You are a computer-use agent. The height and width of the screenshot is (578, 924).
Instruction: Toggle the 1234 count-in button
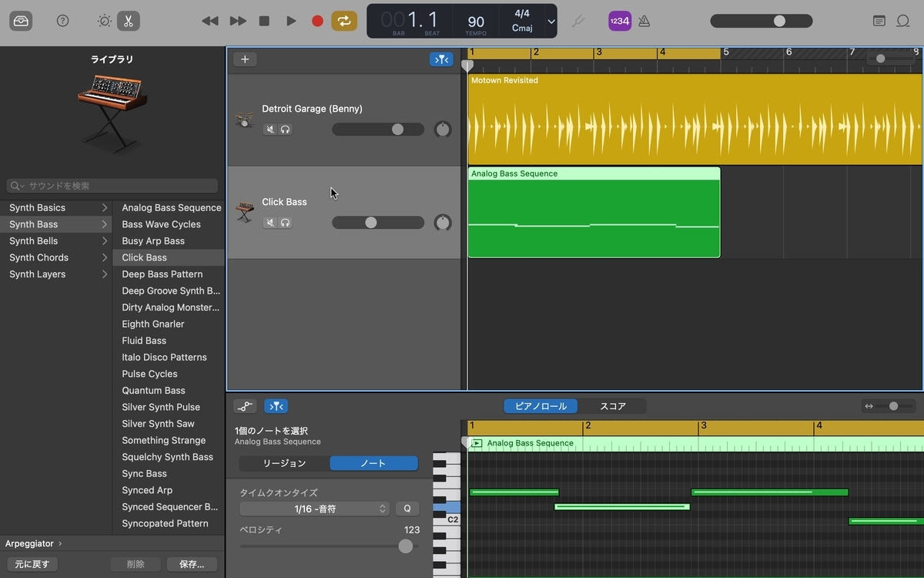pyautogui.click(x=620, y=21)
